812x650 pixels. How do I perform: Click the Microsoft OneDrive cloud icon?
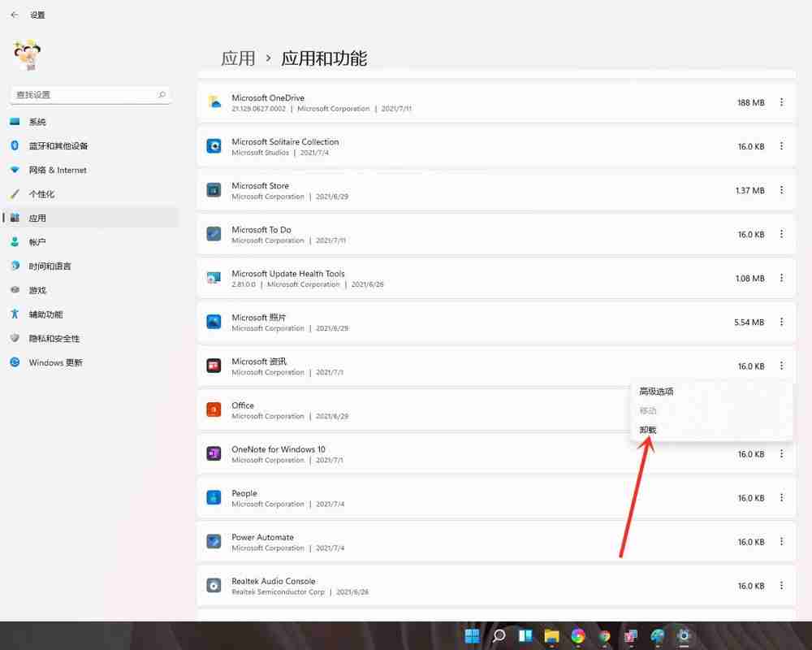[x=214, y=102]
